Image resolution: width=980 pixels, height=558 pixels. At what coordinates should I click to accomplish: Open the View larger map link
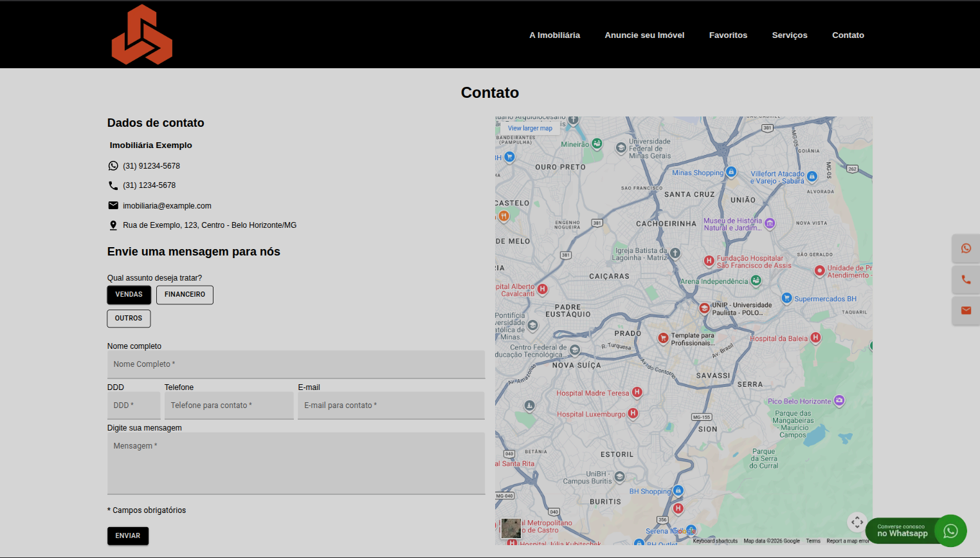(x=529, y=127)
